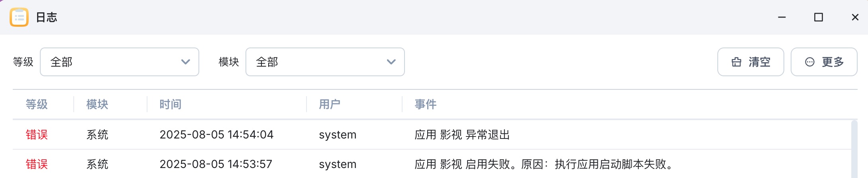
Task: Click the Log app icon in title bar
Action: tap(19, 17)
